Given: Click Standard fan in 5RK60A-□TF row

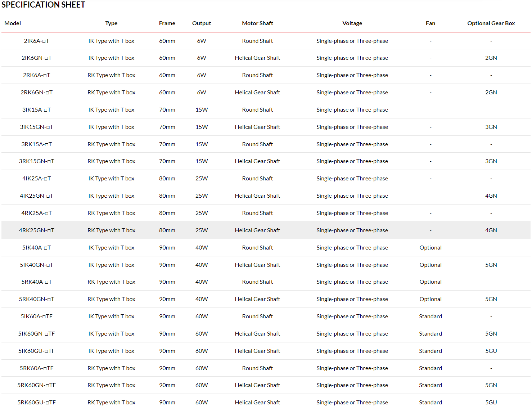Looking at the screenshot, I should pyautogui.click(x=430, y=368).
